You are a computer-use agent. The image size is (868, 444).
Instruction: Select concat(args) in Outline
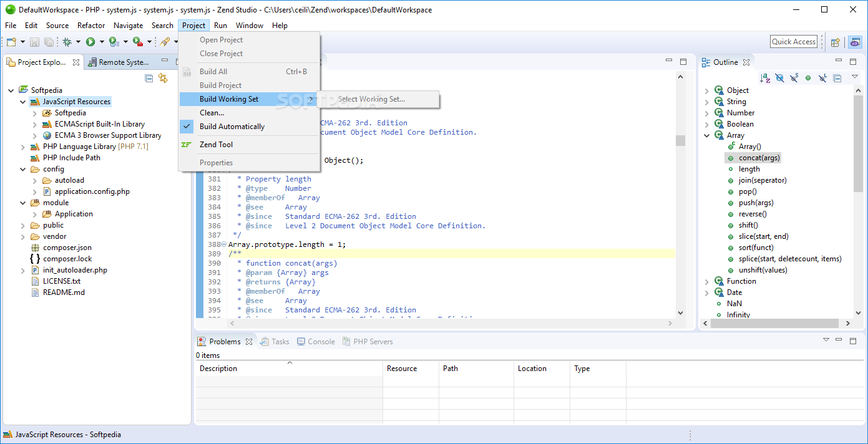point(759,158)
